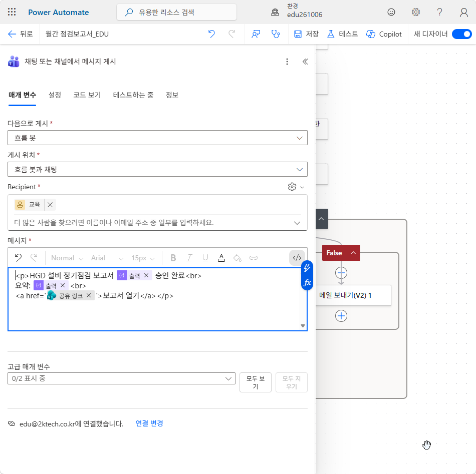
Task: Open expression editor with fx icon
Action: pos(307,283)
